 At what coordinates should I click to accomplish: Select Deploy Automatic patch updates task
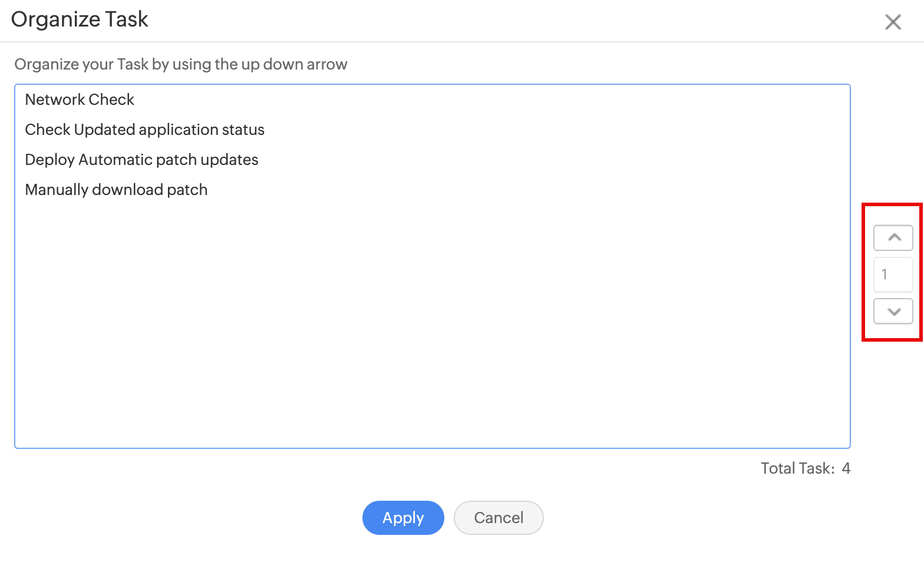(x=141, y=160)
